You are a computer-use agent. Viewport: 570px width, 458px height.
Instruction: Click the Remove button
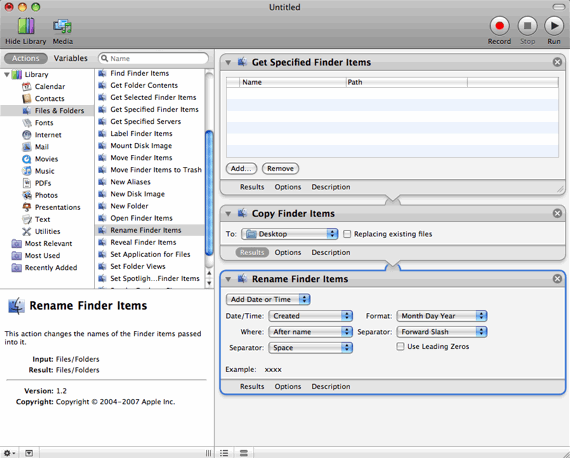(x=280, y=169)
